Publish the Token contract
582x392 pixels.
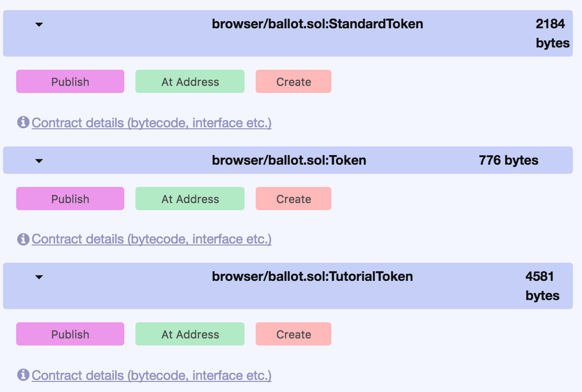pos(70,199)
